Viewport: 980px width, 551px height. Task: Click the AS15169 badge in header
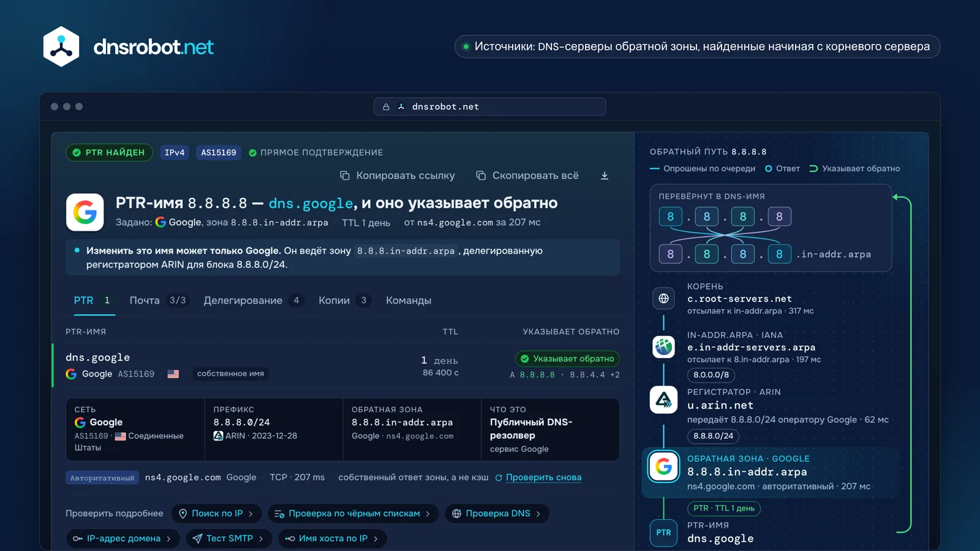[x=219, y=152]
